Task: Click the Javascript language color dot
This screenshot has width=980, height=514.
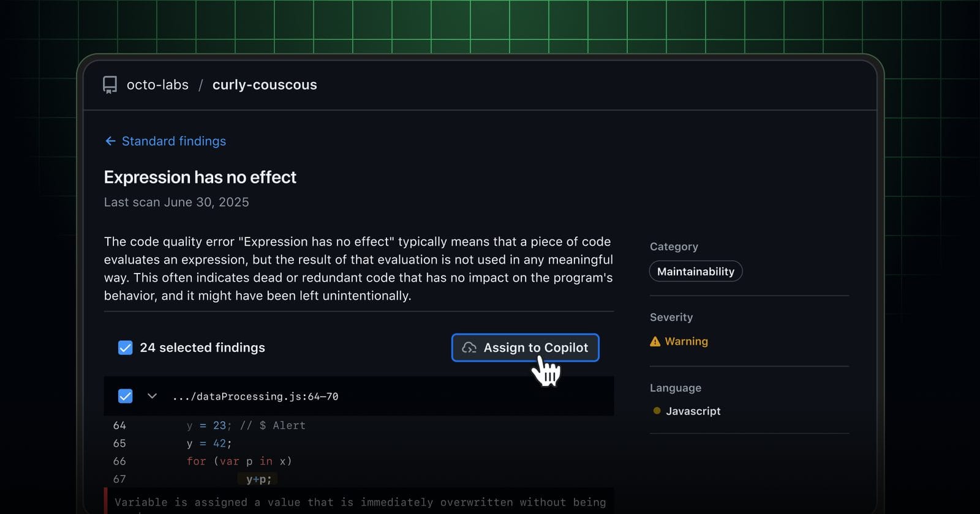Action: click(657, 411)
